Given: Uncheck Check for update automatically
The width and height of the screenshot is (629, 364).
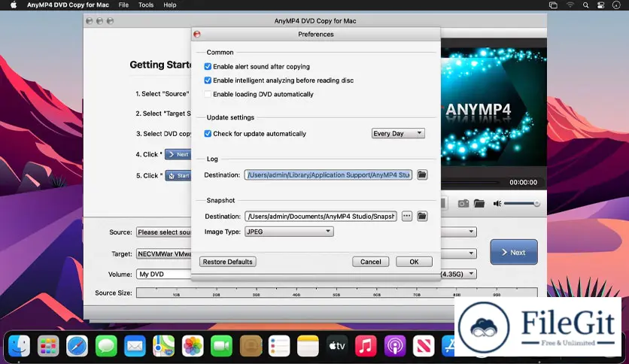Looking at the screenshot, I should (x=208, y=134).
